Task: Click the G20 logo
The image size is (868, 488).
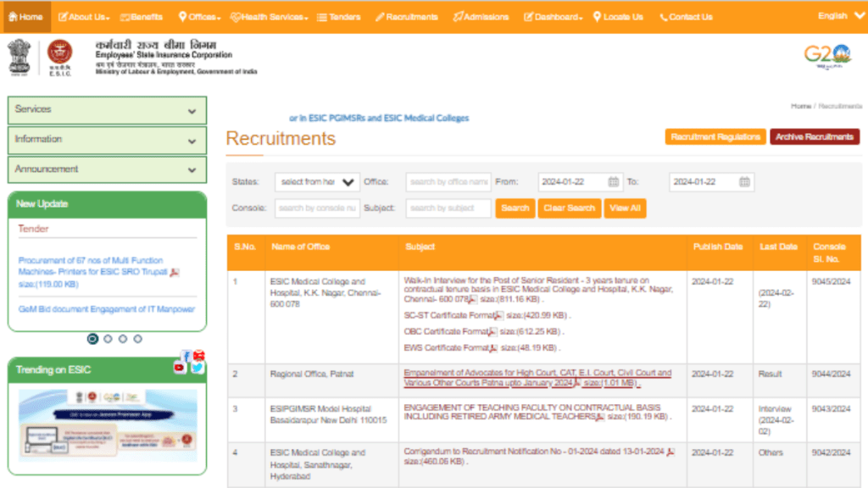Action: pos(826,56)
